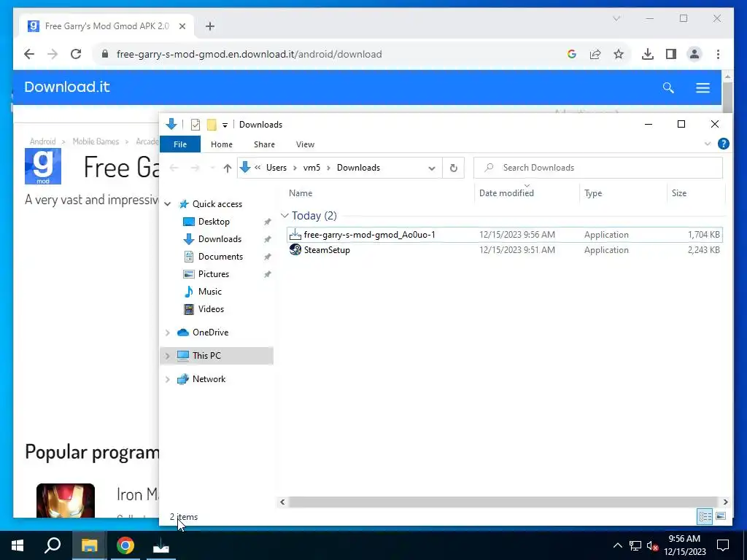
Task: Open address bar history dropdown
Action: (432, 168)
